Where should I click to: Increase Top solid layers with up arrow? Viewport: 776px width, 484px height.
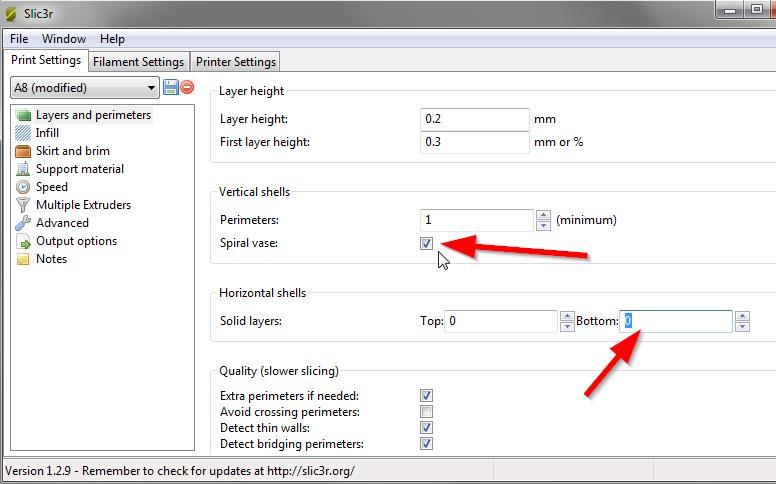pos(567,316)
